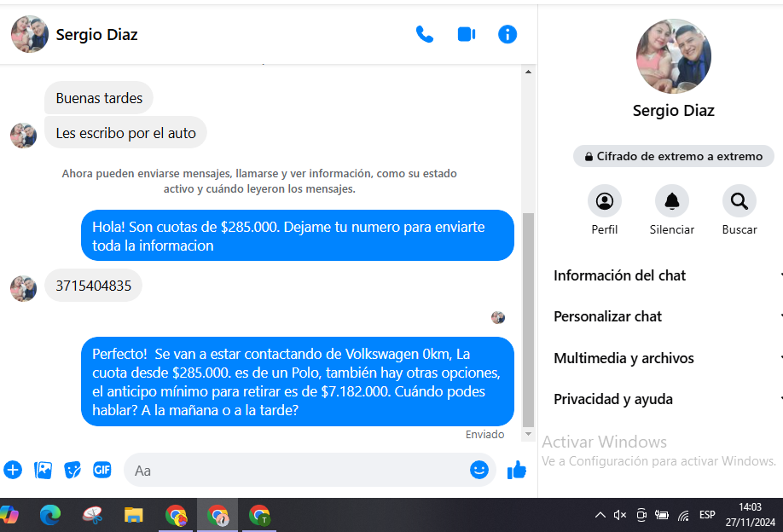Click the Aa message input field
The height and width of the screenshot is (532, 783).
pos(299,470)
